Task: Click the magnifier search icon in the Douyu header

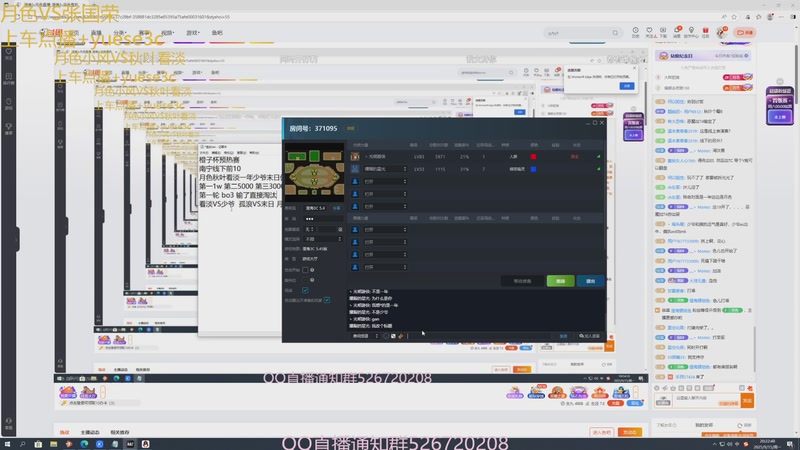Action: [616, 33]
